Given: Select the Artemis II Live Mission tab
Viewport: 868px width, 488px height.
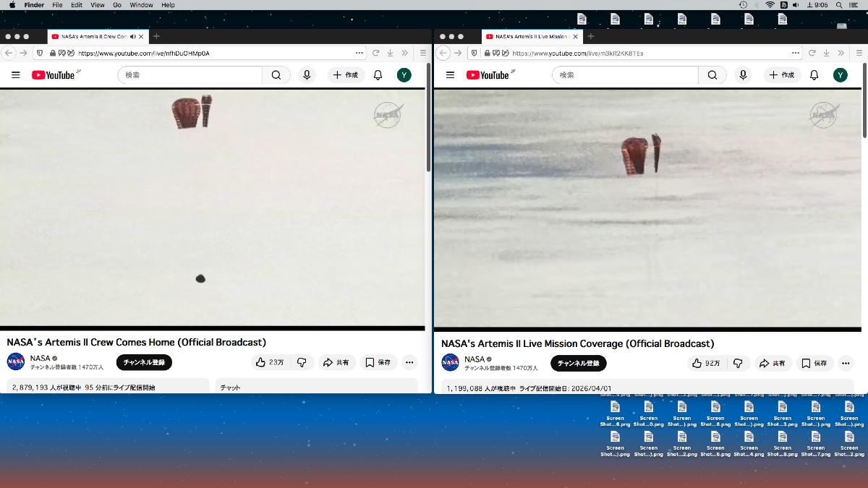Looking at the screenshot, I should (x=531, y=36).
